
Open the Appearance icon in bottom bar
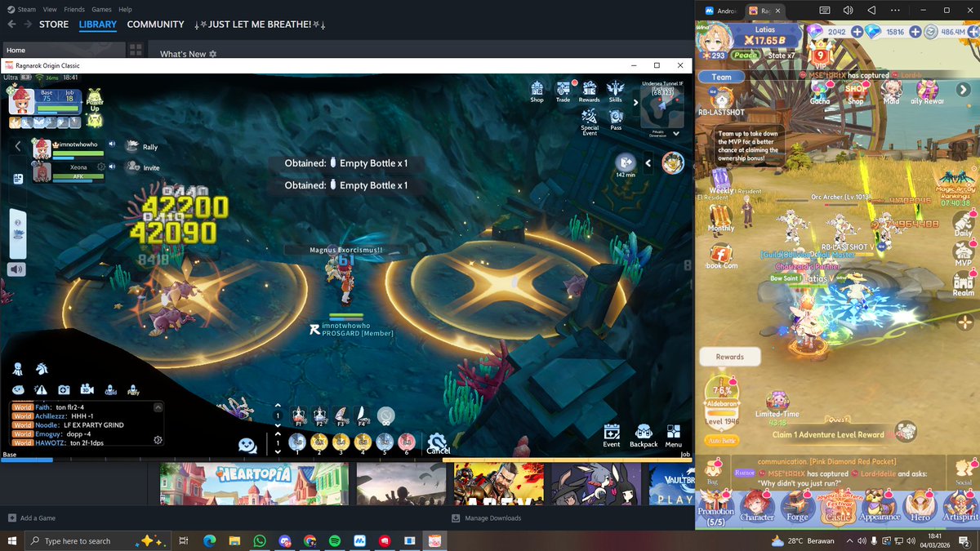point(880,508)
